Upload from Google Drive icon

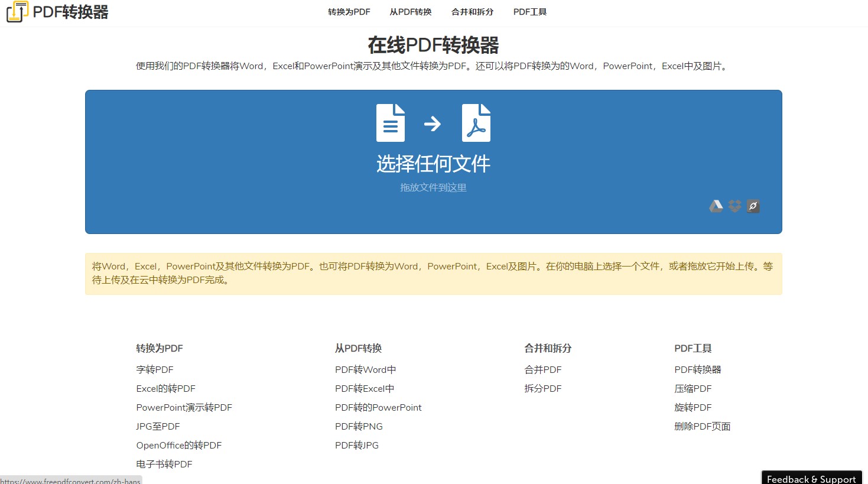[x=716, y=206]
